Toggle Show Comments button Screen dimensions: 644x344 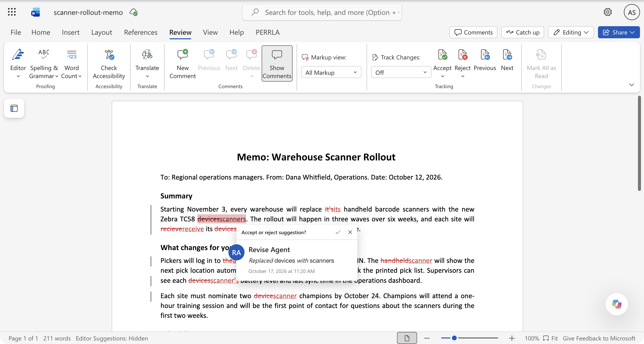(x=277, y=63)
